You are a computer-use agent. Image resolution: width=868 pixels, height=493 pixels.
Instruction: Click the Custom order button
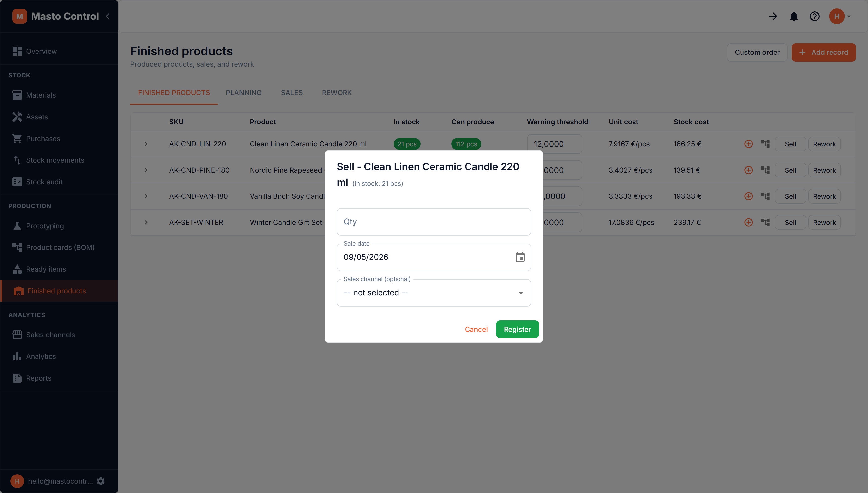(x=757, y=53)
